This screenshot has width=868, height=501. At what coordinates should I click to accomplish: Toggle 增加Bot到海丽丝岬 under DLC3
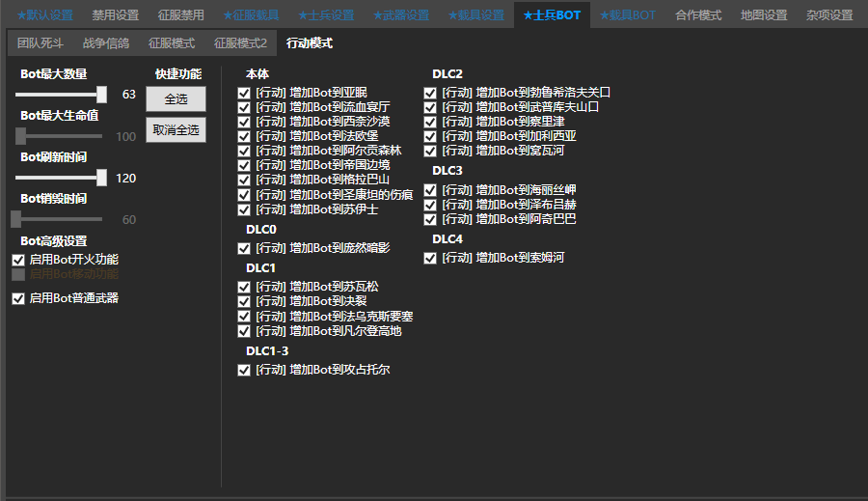431,190
